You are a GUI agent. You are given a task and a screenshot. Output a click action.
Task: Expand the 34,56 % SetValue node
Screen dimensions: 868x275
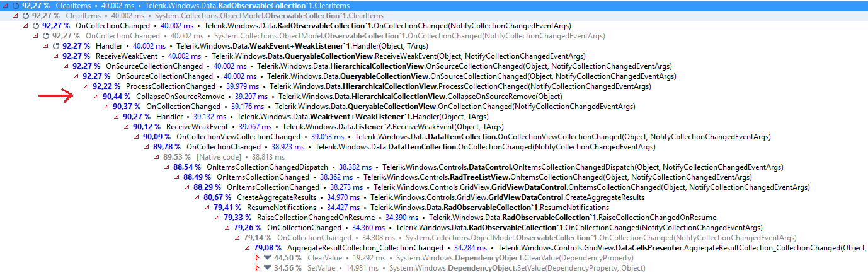tap(257, 268)
